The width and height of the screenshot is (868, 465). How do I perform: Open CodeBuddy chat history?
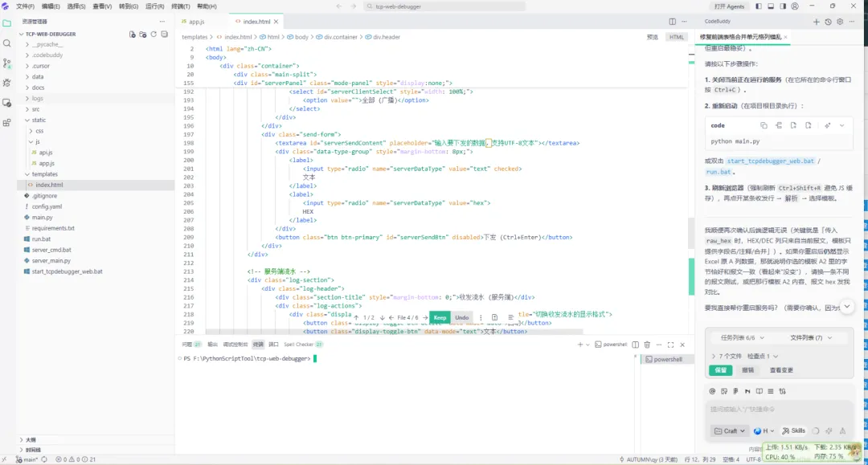tap(828, 22)
